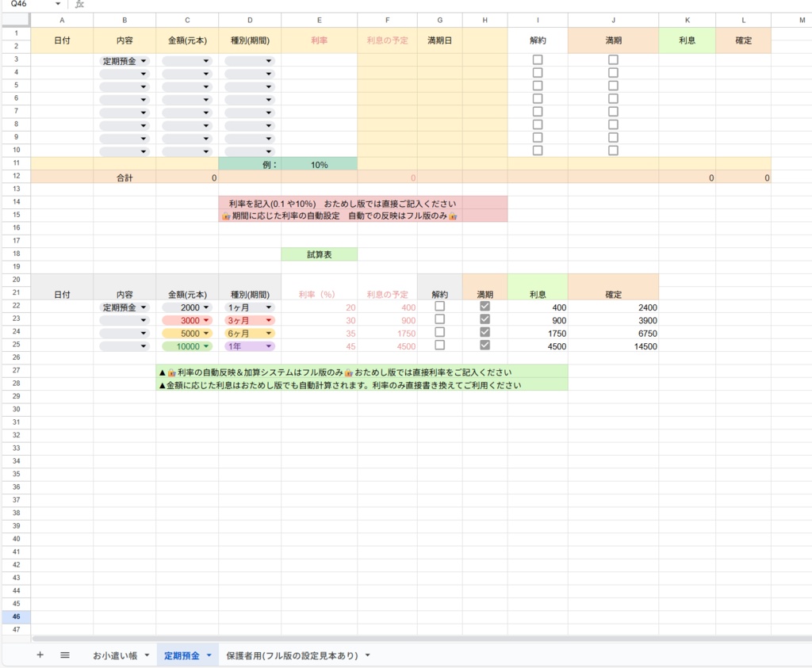The height and width of the screenshot is (668, 812).
Task: Check the first 解約 checkbox in row 3
Action: (x=537, y=59)
